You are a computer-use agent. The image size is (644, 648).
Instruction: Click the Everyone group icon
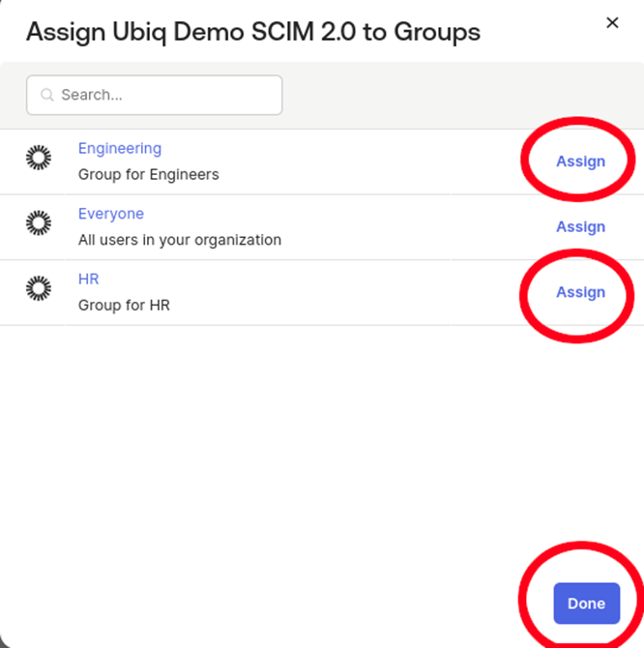click(x=39, y=222)
